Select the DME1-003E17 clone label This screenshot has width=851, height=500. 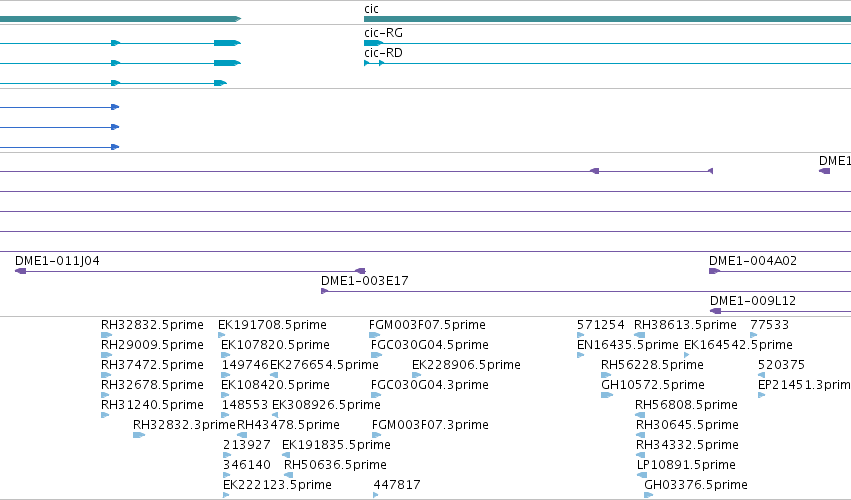(x=364, y=281)
